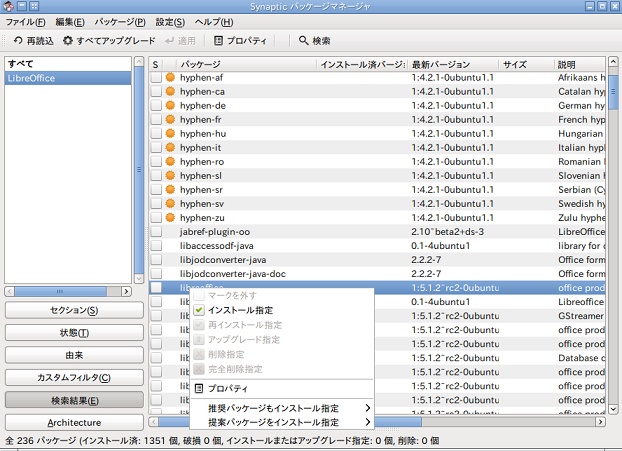Click the filter list vertical scrollbar thumb
This screenshot has height=451, width=622.
pyautogui.click(x=139, y=170)
